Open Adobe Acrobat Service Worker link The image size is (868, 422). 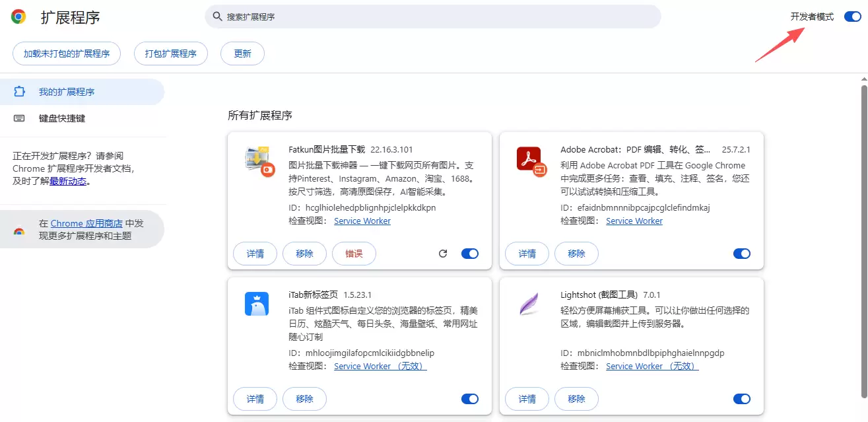(x=634, y=221)
